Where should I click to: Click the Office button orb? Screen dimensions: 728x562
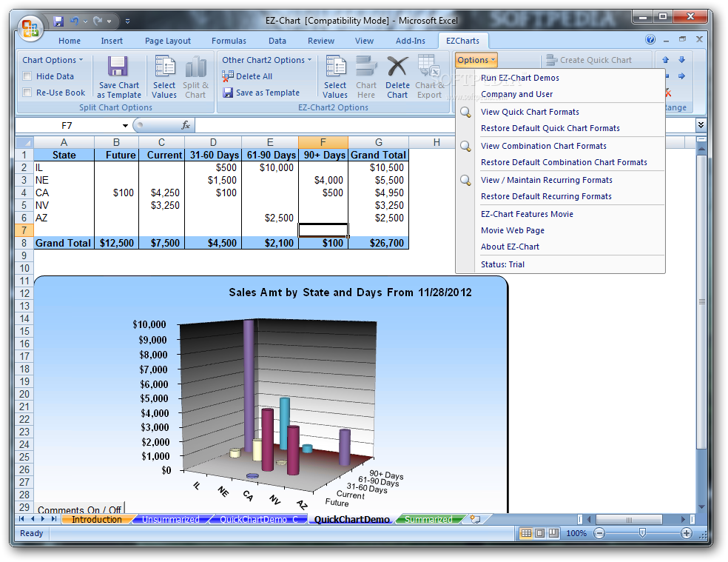coord(30,28)
